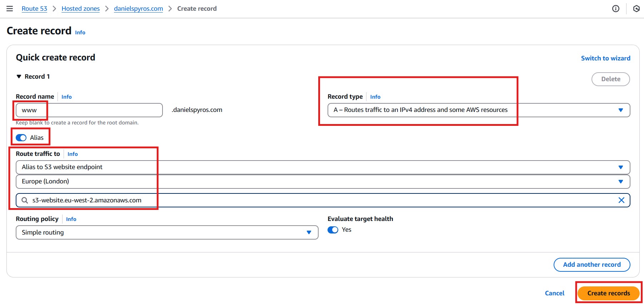Click Add another record button
Image resolution: width=644 pixels, height=305 pixels.
click(x=591, y=265)
